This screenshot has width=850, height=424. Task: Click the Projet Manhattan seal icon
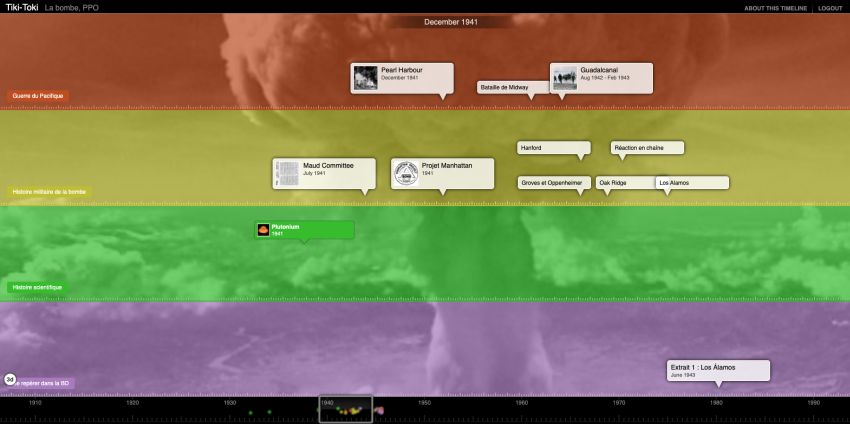click(405, 173)
